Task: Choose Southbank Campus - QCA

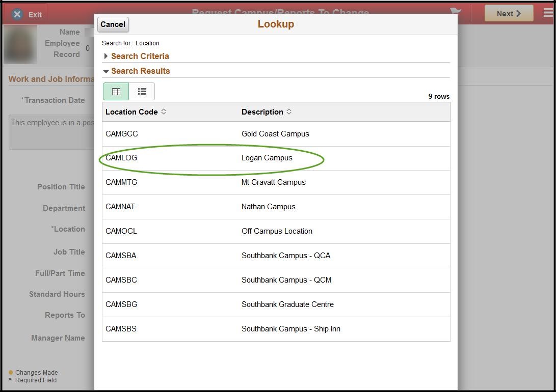Action: coord(286,256)
